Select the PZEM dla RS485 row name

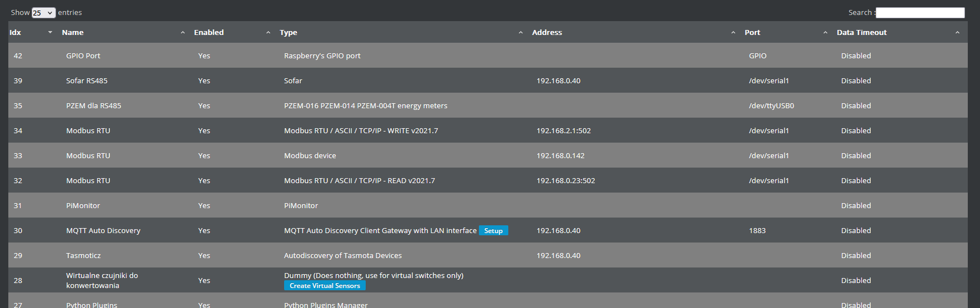pyautogui.click(x=93, y=105)
